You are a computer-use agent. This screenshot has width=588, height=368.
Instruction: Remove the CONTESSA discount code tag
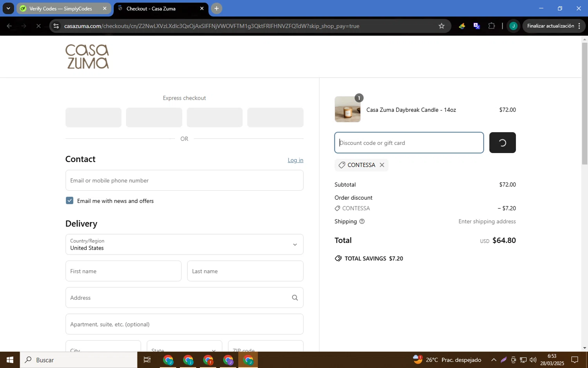coord(382,165)
